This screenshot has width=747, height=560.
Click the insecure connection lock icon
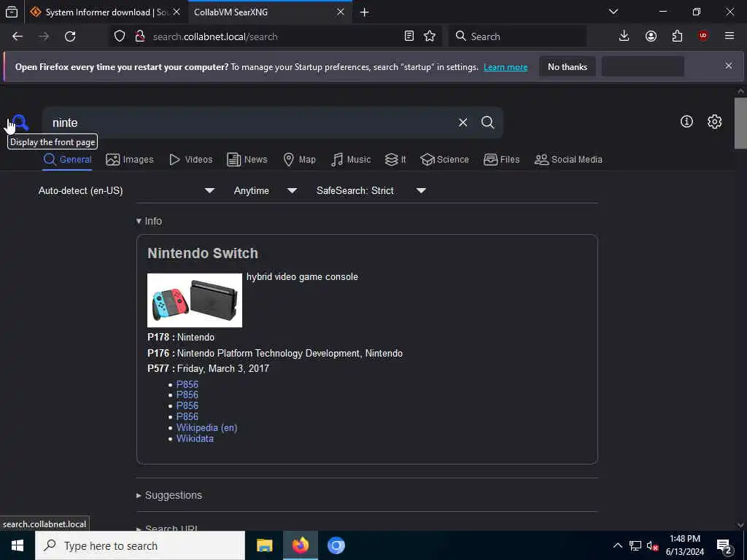tap(139, 36)
